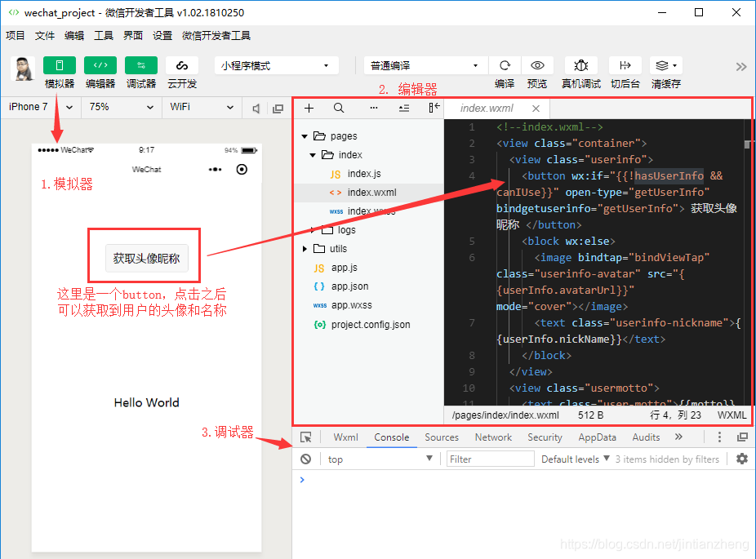
Task: Click the simulator capsule menu dots
Action: (215, 170)
